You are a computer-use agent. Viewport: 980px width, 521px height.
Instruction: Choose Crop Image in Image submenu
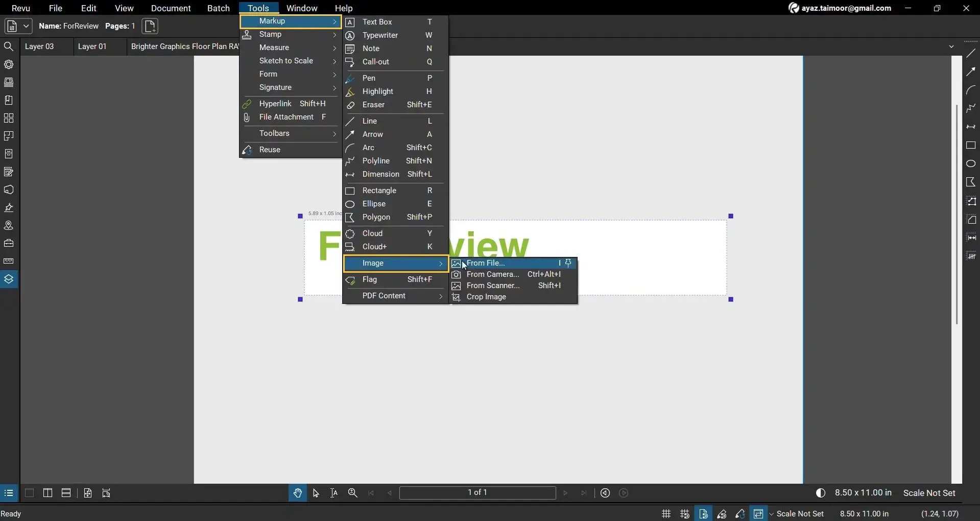[513, 297]
